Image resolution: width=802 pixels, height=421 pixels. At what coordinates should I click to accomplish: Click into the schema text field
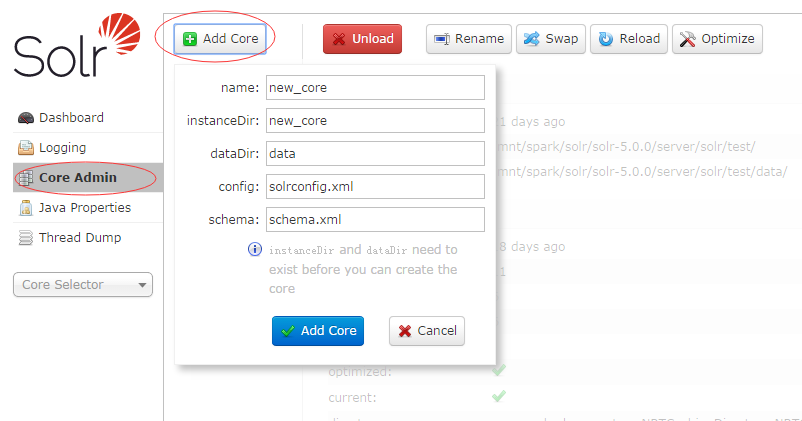374,220
